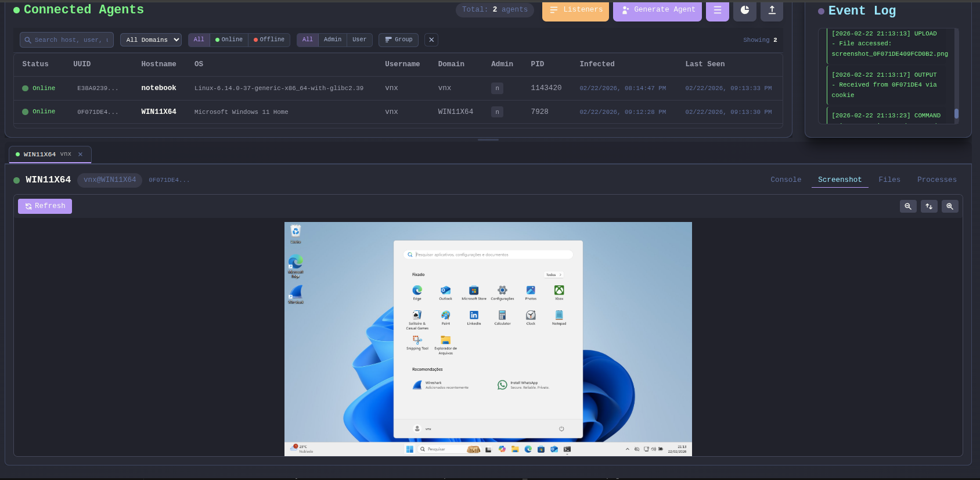
Task: Refresh the agent screenshot
Action: pos(45,206)
